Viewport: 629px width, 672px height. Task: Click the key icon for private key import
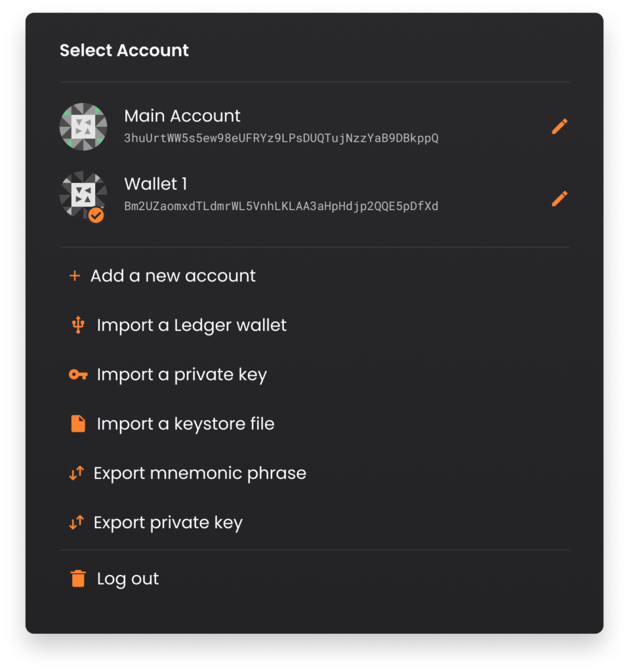click(78, 375)
